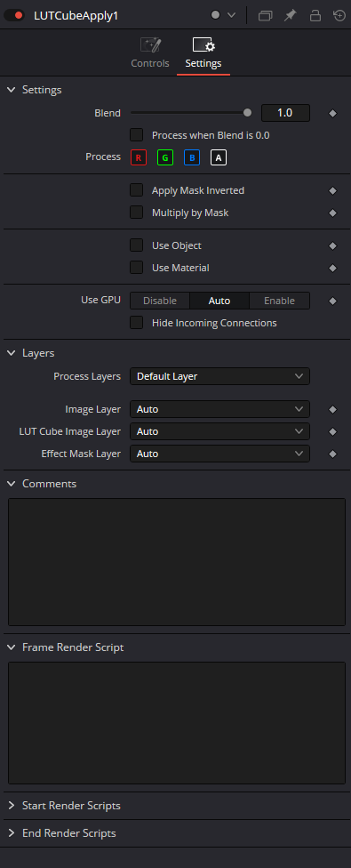This screenshot has width=351, height=868.
Task: Set Use GPU to Disable
Action: pos(160,301)
